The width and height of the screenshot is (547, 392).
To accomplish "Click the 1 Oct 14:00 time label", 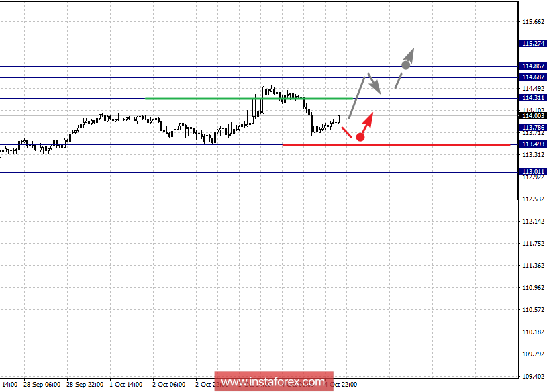I will point(126,385).
